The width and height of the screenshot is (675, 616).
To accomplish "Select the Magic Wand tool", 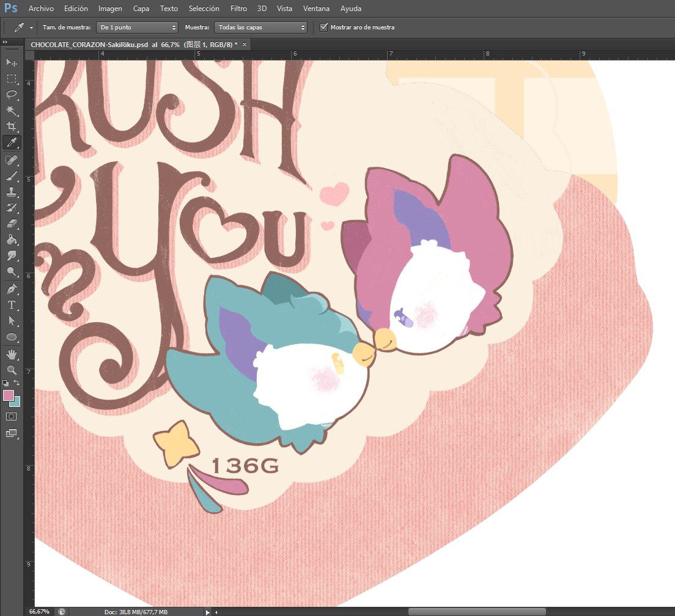I will click(12, 111).
